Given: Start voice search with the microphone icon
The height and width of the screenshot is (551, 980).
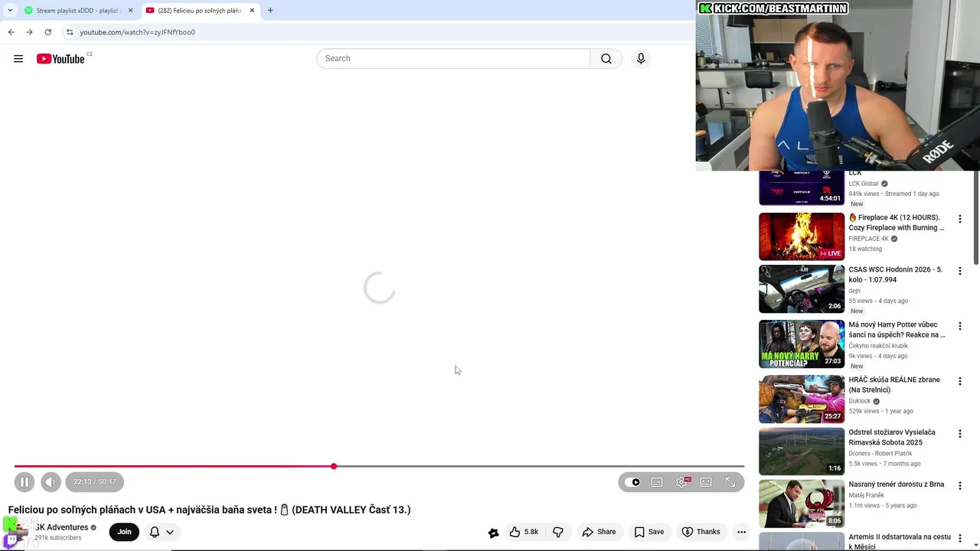Looking at the screenshot, I should pyautogui.click(x=641, y=59).
